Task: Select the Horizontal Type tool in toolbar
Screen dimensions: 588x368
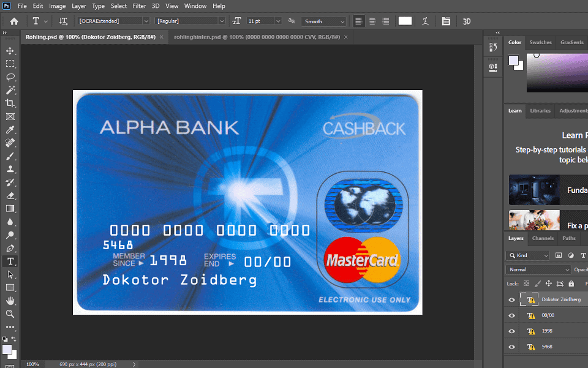Action: click(10, 261)
